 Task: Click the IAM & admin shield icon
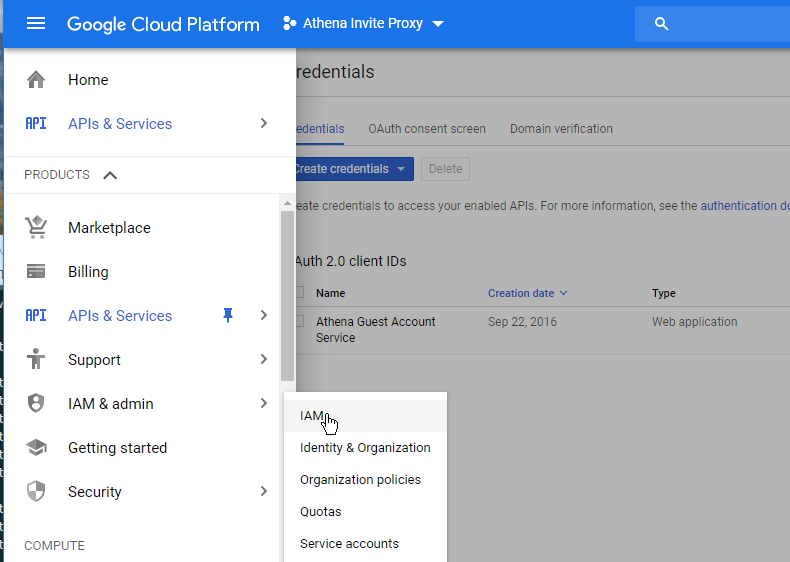coord(36,403)
